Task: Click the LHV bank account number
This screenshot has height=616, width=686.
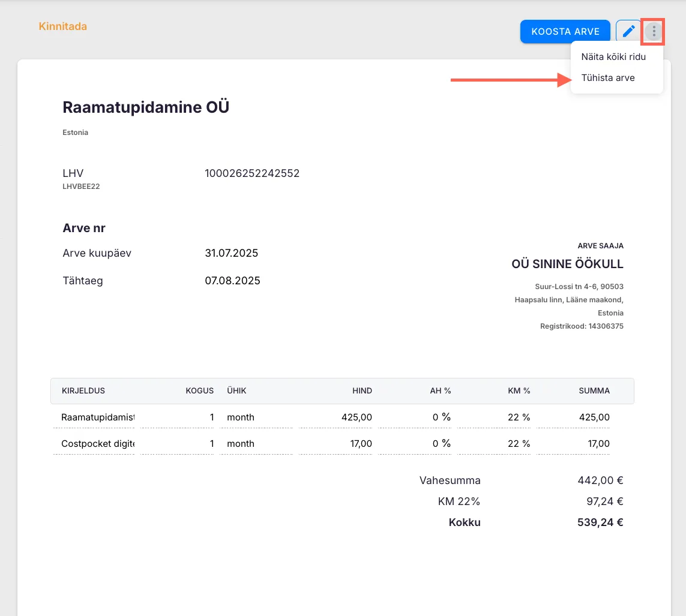Action: pos(252,174)
